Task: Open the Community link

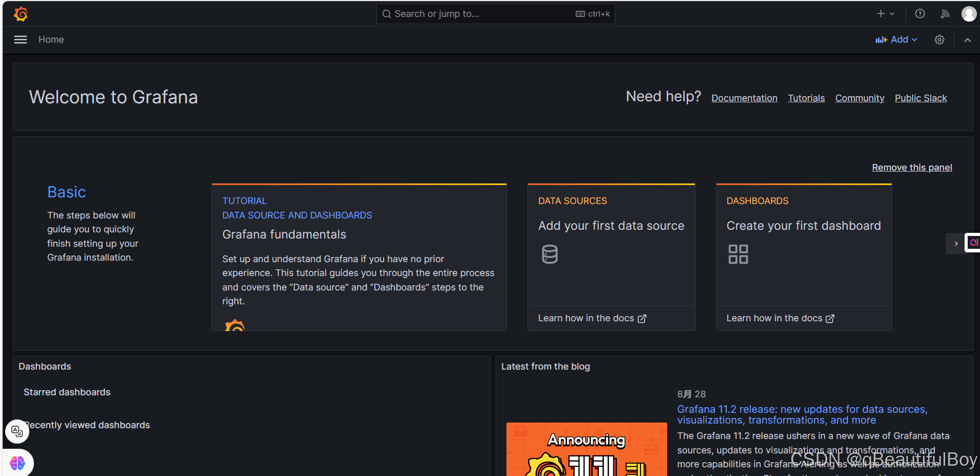Action: tap(860, 98)
